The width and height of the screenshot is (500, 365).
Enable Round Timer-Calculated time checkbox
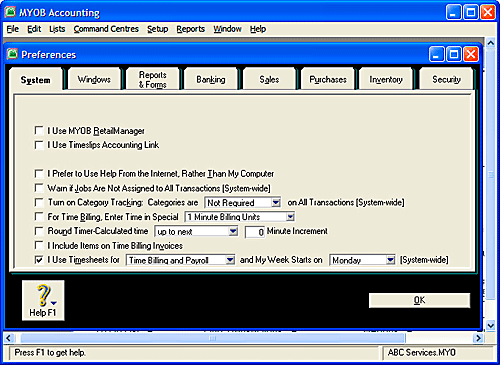39,231
